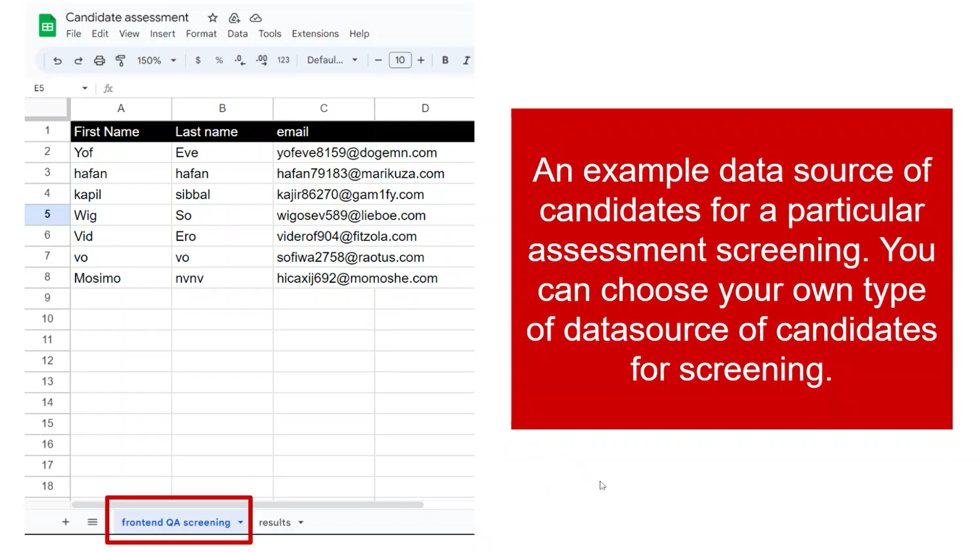Add a new sheet
This screenshot has width=980, height=553.
click(x=66, y=522)
